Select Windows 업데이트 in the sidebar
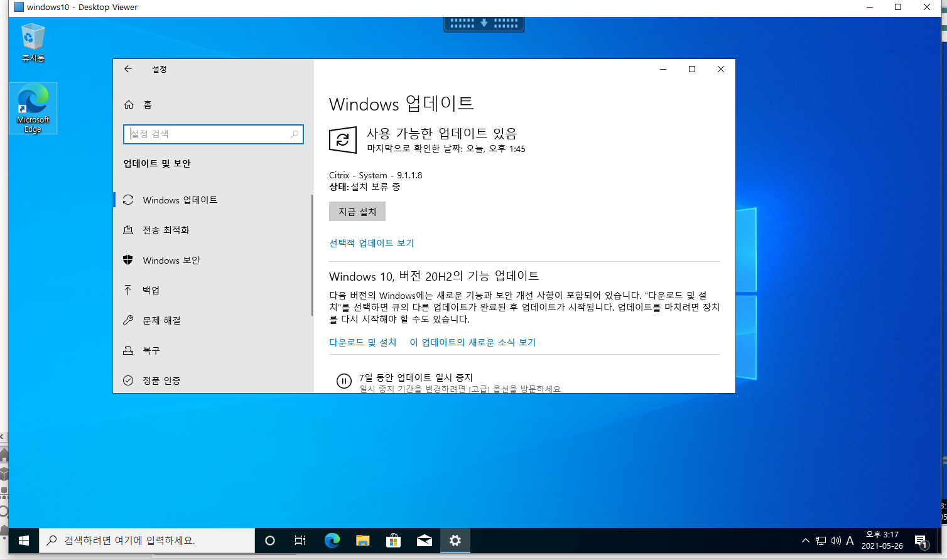This screenshot has width=947, height=560. tap(212, 200)
